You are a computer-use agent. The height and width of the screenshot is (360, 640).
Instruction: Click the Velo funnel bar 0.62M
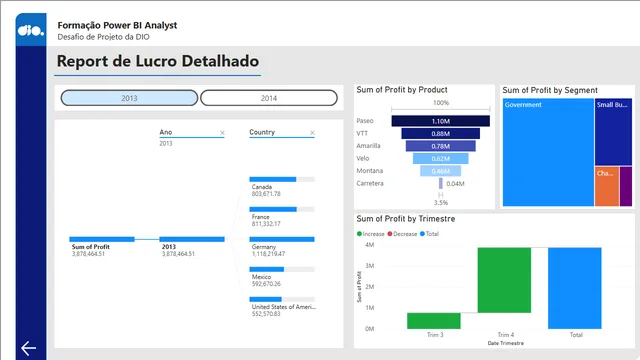pyautogui.click(x=440, y=158)
